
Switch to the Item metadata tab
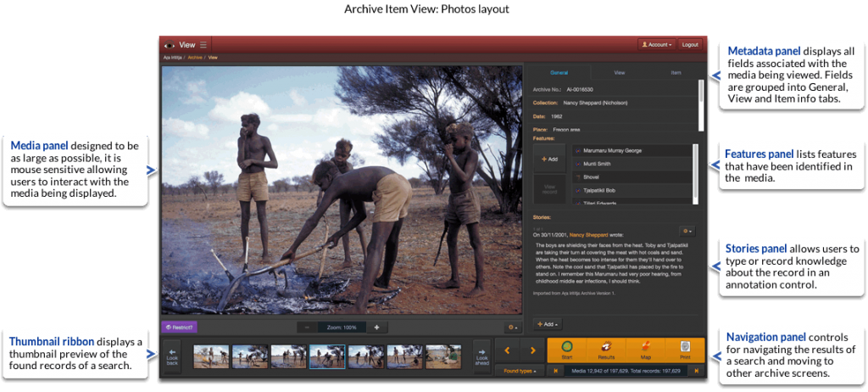[x=676, y=73]
